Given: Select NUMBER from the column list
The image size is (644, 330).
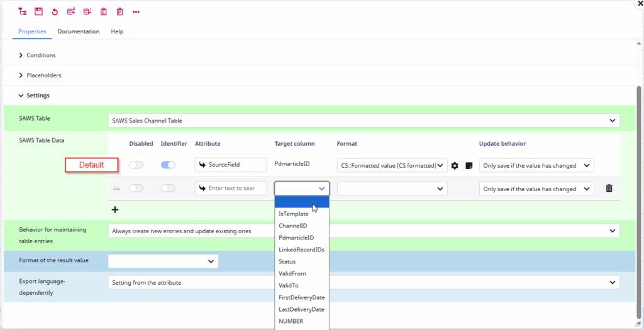Looking at the screenshot, I should [x=302, y=321].
